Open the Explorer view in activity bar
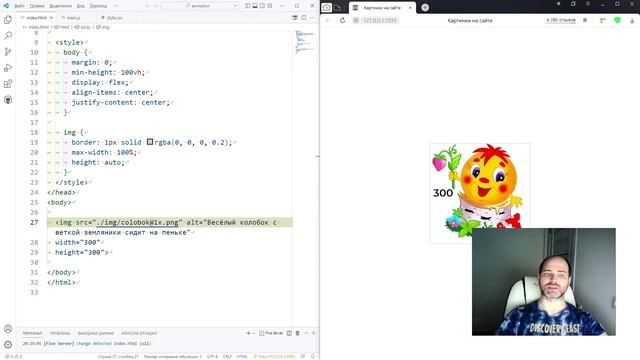The width and height of the screenshot is (640, 360). point(8,20)
